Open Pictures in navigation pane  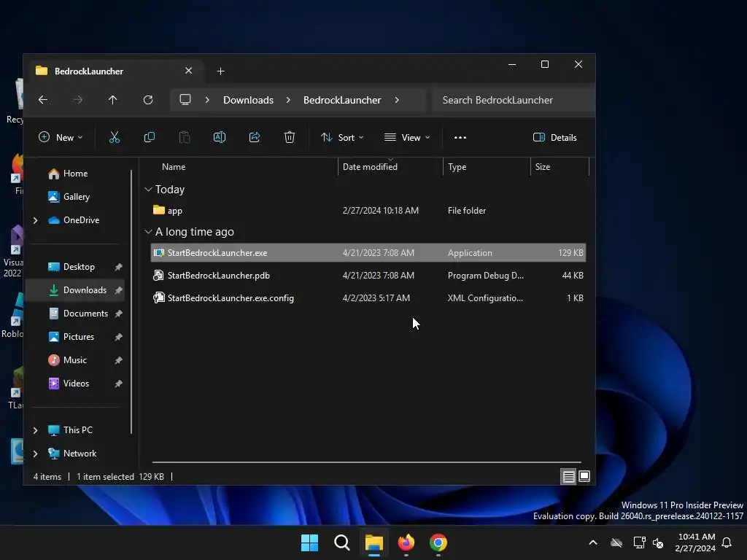[79, 337]
